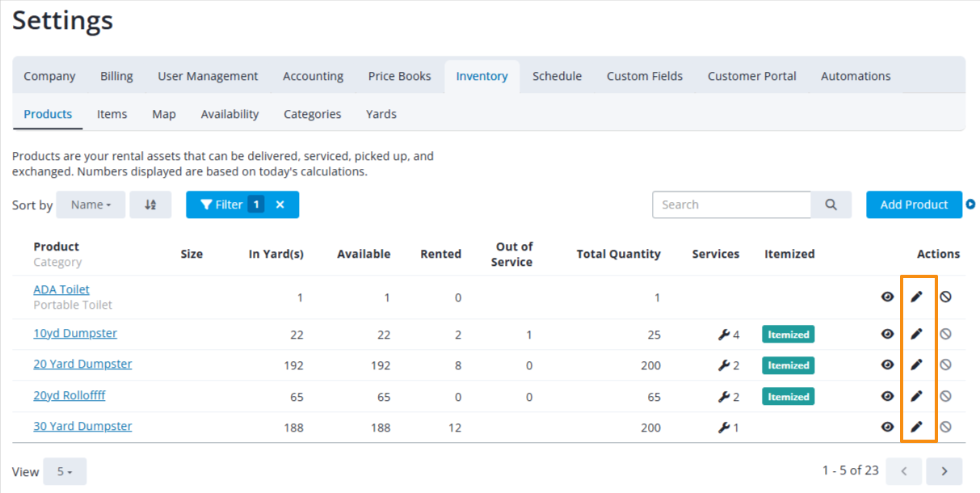Open the Automations tab
Screen dimensions: 980x493
[856, 76]
